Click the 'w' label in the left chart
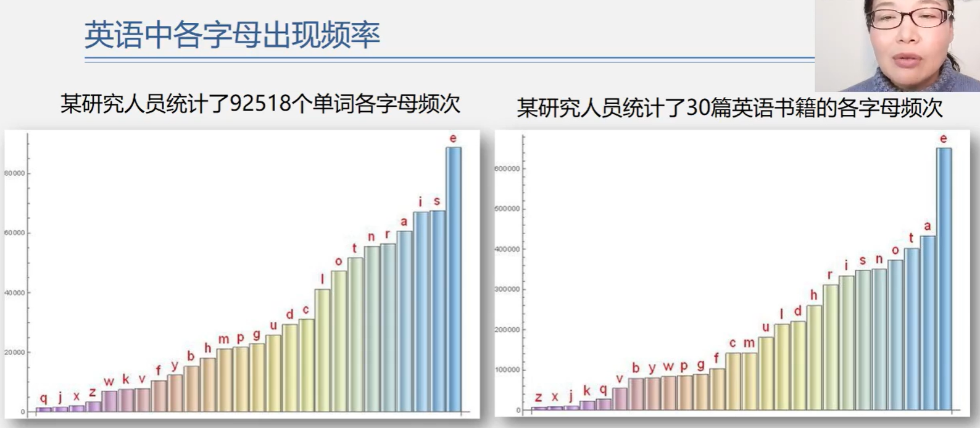Image resolution: width=980 pixels, height=428 pixels. 109,382
